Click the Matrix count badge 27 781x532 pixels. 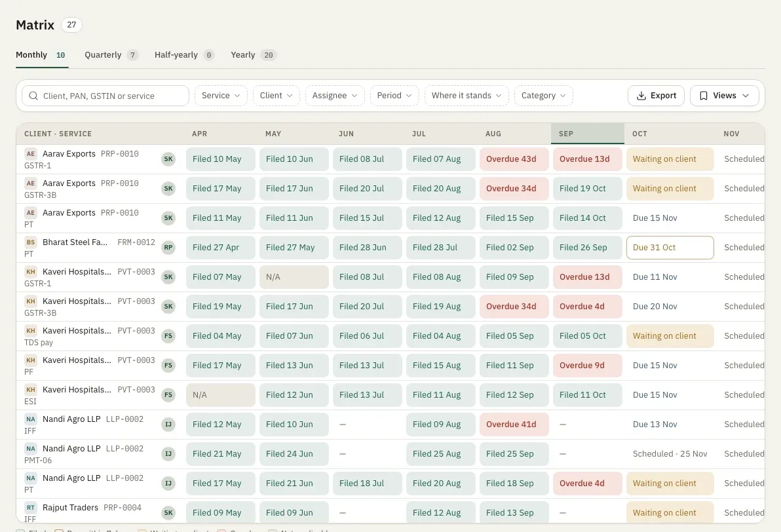[71, 25]
